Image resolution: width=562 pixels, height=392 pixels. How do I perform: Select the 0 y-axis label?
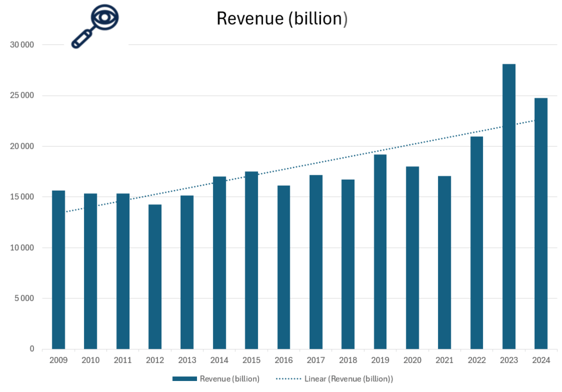pos(32,349)
